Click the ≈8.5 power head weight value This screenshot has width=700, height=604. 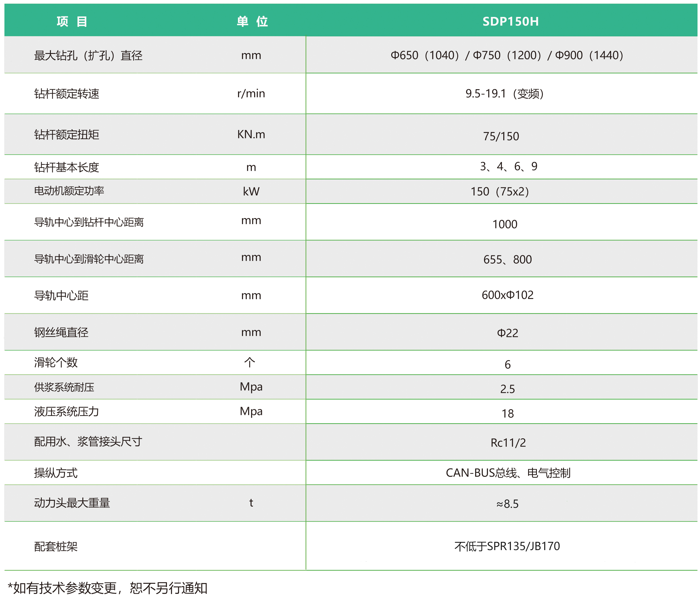508,504
